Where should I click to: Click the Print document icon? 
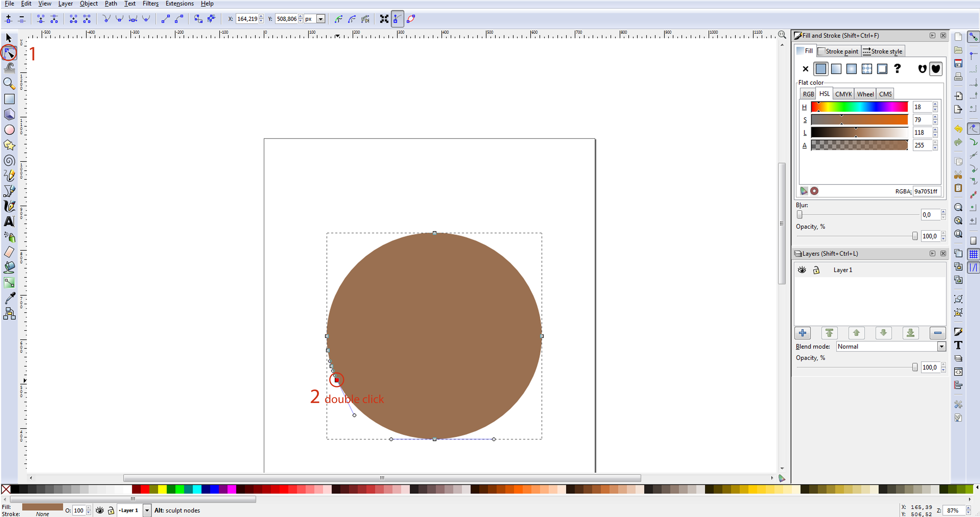(x=958, y=77)
